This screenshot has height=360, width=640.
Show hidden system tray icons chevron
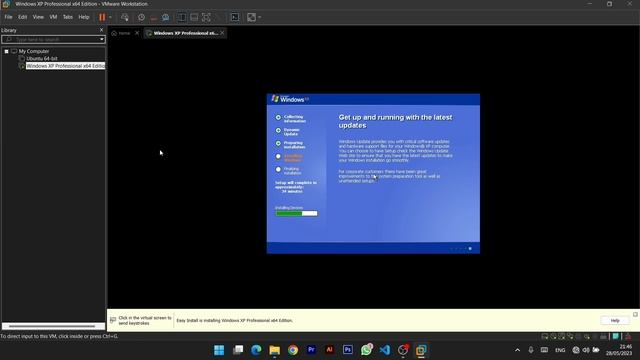pyautogui.click(x=517, y=350)
